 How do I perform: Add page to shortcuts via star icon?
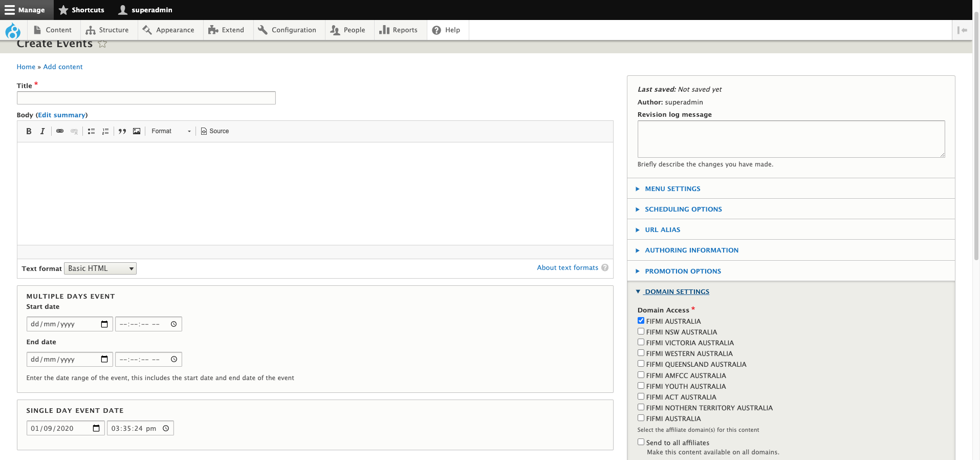tap(102, 44)
